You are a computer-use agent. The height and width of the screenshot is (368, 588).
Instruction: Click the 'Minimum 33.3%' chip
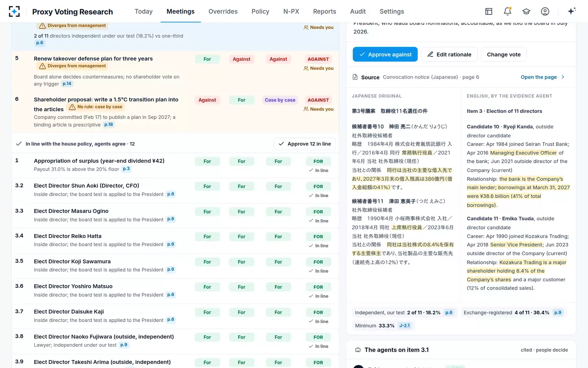[x=383, y=325]
